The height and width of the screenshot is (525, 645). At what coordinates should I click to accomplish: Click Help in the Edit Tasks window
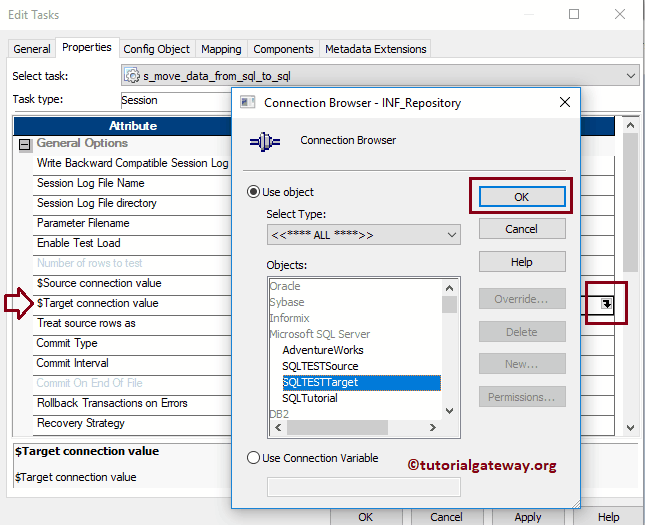tap(609, 517)
